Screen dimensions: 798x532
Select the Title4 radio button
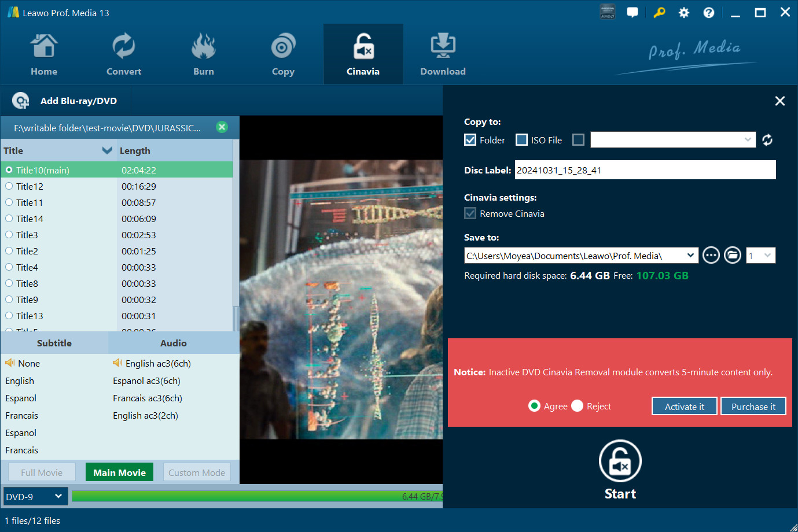(x=9, y=267)
